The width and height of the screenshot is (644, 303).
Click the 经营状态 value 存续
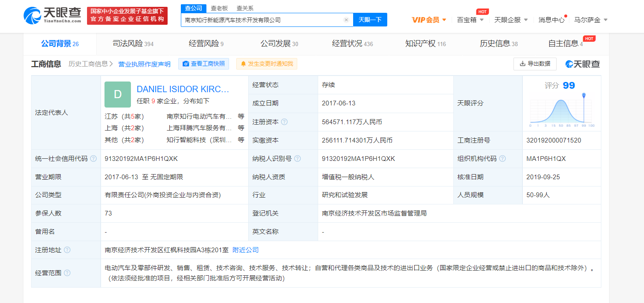click(x=328, y=85)
